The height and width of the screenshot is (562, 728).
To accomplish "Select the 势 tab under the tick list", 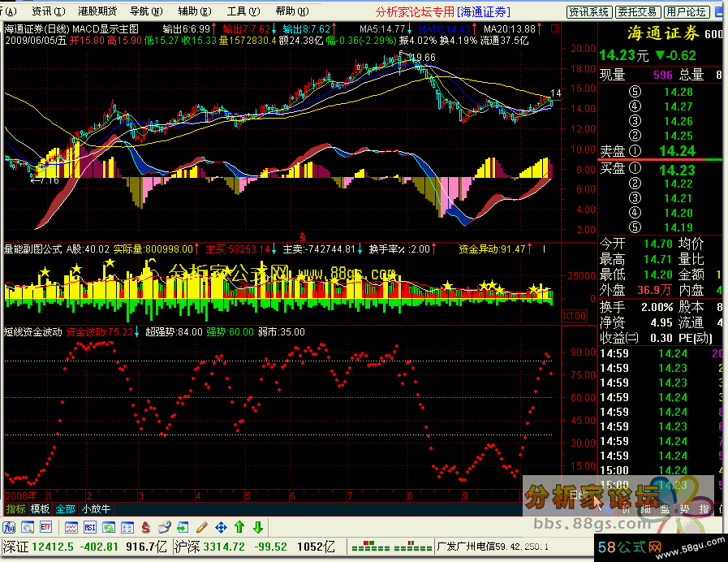I will (684, 509).
